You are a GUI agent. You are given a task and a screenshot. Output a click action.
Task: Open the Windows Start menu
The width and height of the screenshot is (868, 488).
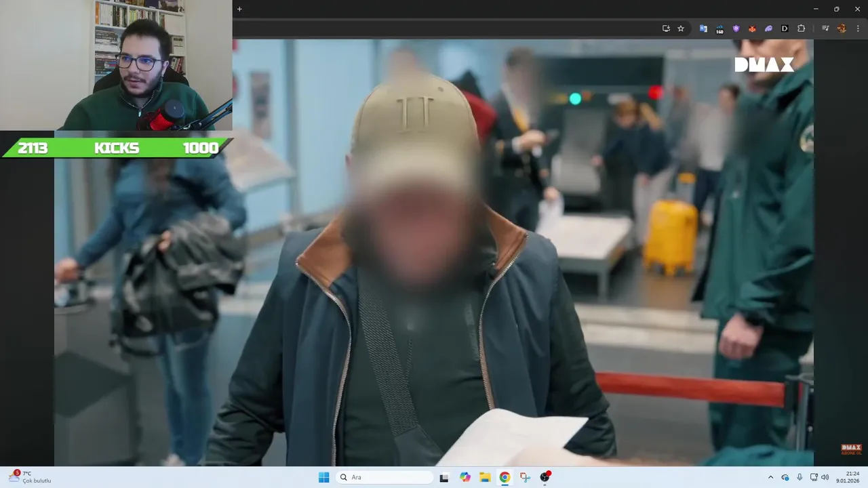point(323,477)
